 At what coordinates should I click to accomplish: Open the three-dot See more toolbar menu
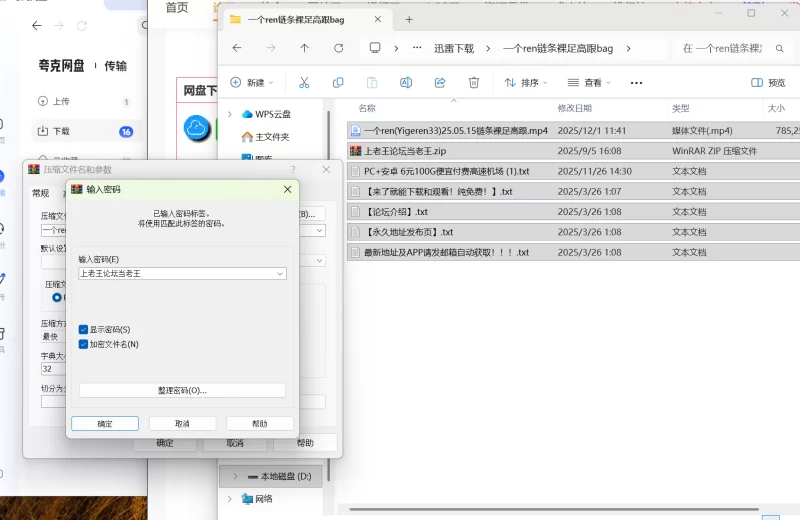636,83
